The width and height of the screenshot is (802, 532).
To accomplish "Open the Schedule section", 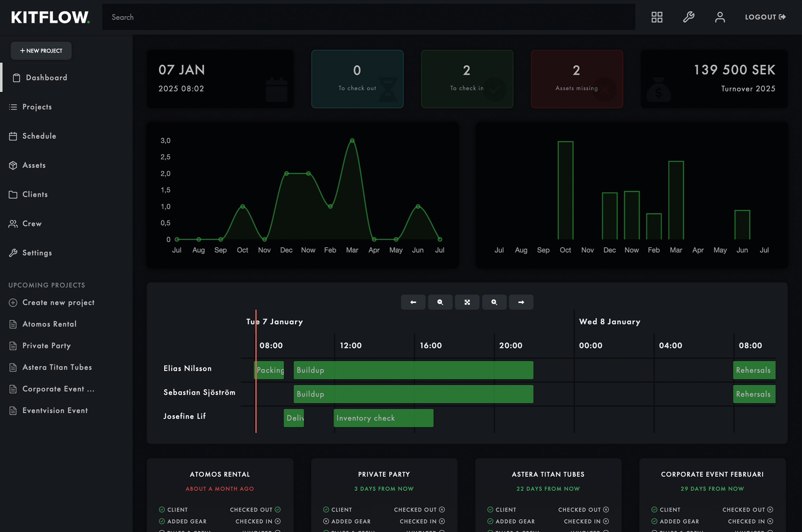I will point(39,136).
